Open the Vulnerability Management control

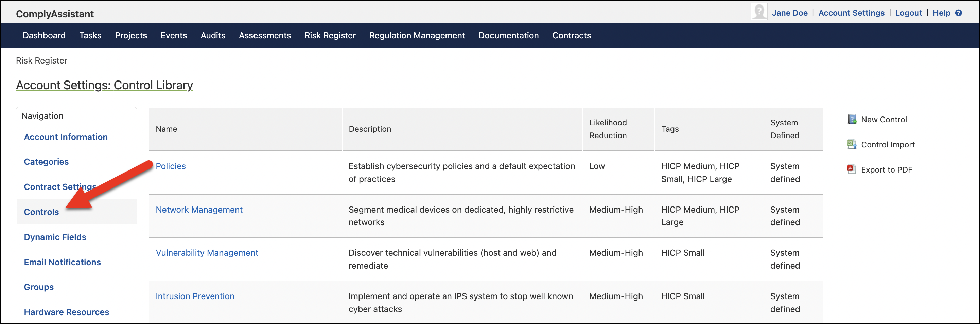[207, 253]
